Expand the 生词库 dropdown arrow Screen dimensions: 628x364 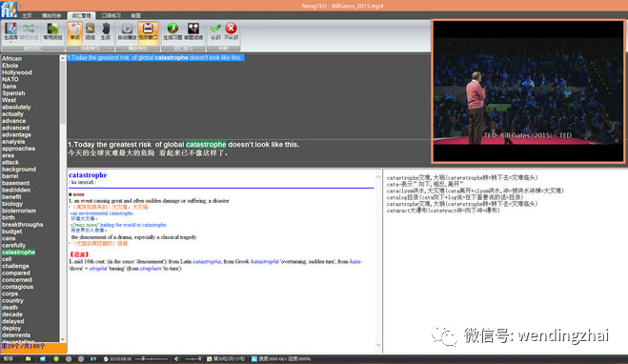pos(10,42)
